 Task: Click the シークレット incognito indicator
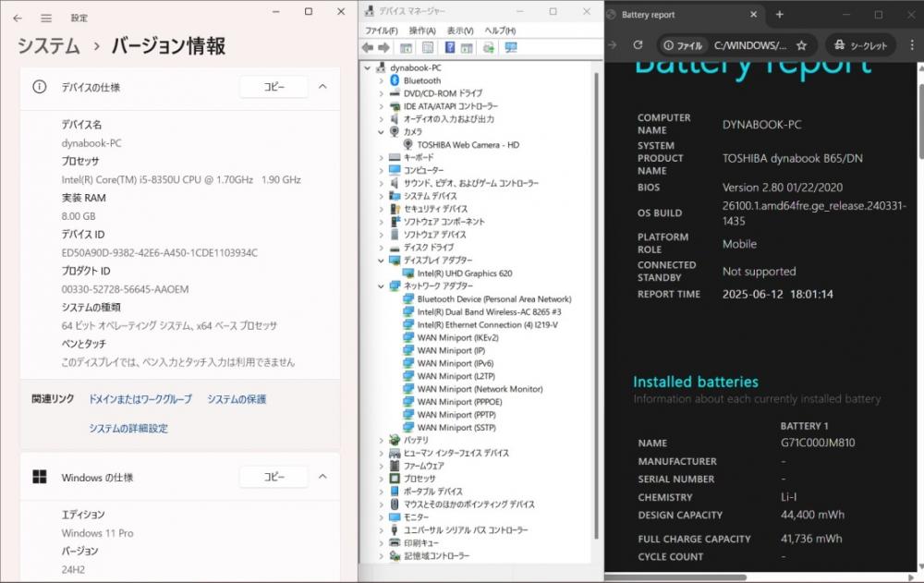(x=860, y=45)
